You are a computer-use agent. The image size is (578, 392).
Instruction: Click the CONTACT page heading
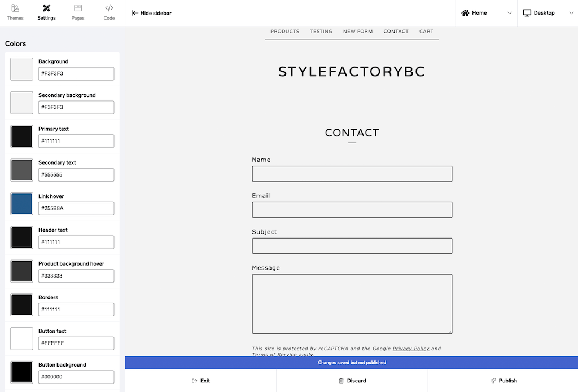(x=352, y=133)
